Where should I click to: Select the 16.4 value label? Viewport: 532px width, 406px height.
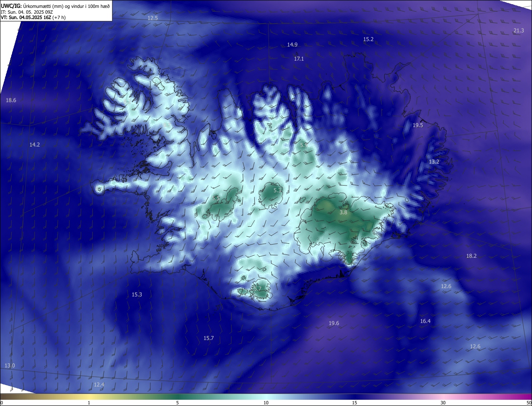[x=425, y=321]
